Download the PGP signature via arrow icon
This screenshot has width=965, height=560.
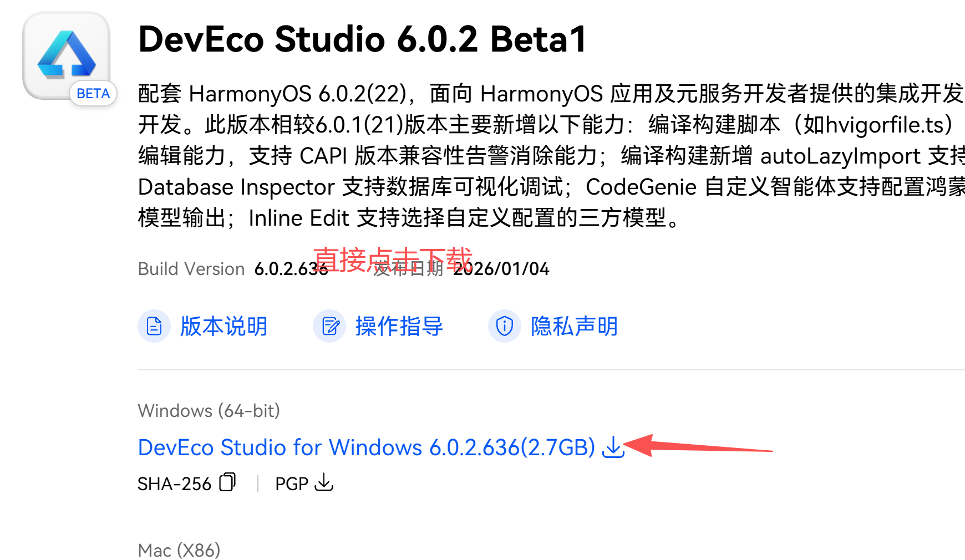point(324,482)
